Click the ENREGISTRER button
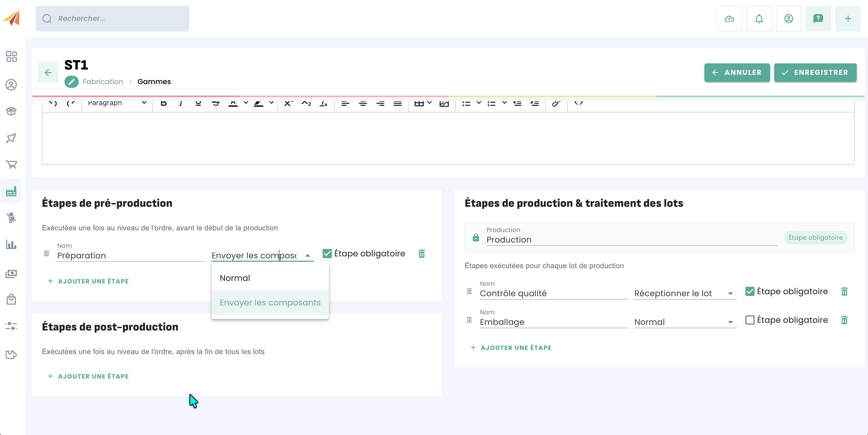The height and width of the screenshot is (435, 868). tap(815, 72)
